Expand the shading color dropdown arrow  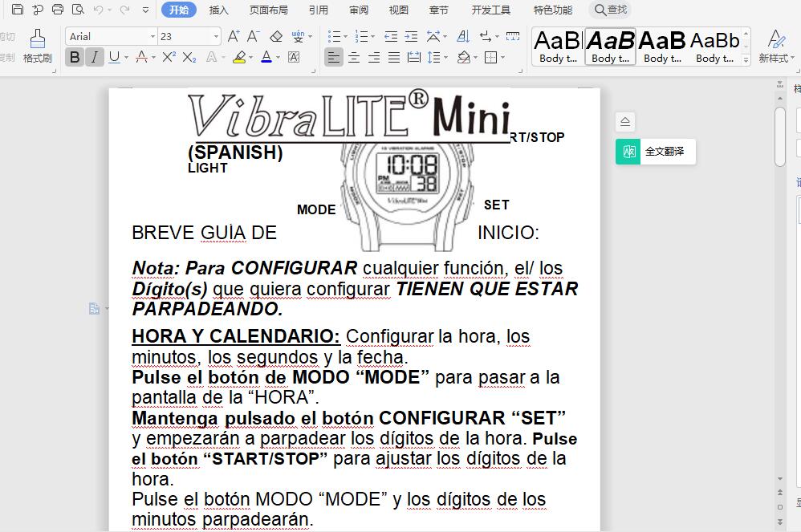(x=475, y=58)
